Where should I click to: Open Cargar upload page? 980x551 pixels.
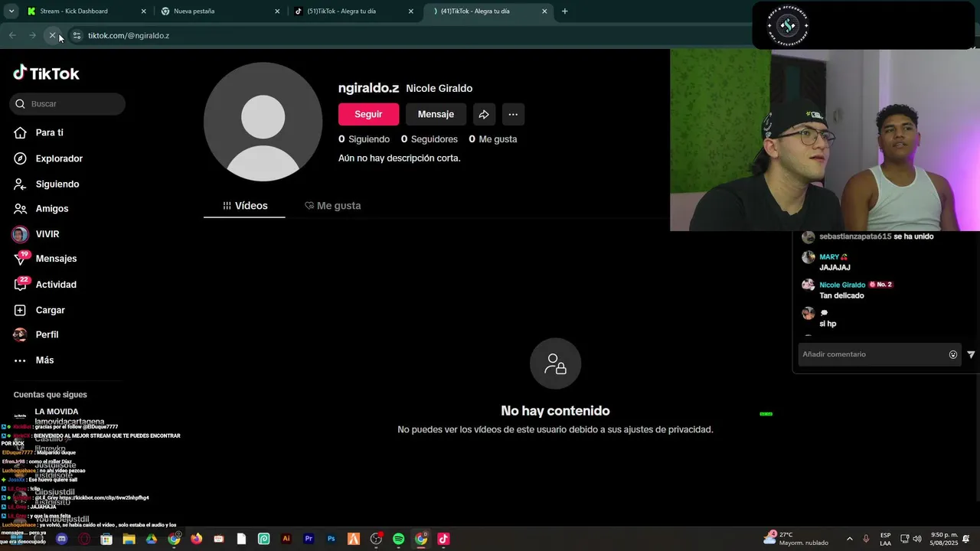pyautogui.click(x=39, y=310)
